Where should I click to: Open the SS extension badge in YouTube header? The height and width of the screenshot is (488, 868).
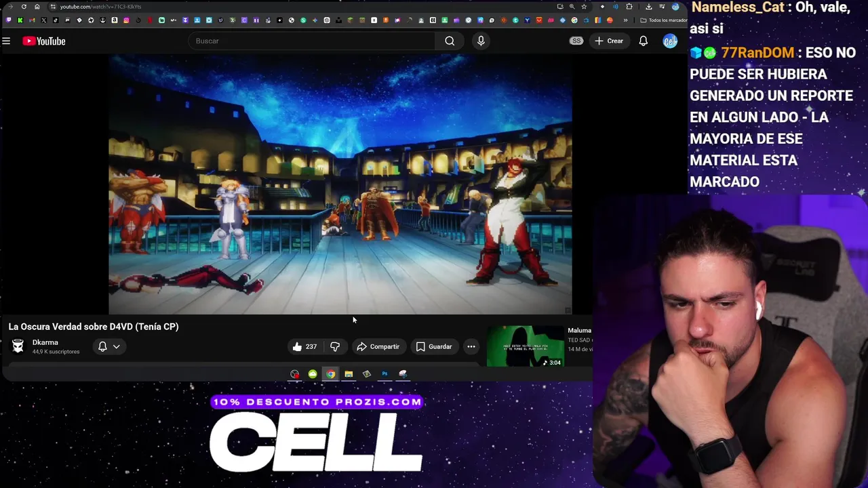coord(576,41)
